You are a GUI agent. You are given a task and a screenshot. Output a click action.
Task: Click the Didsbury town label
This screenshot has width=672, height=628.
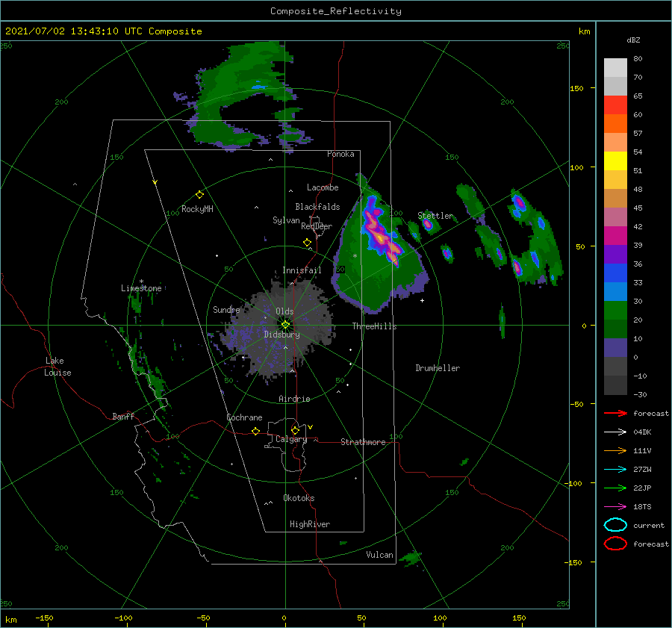(x=282, y=335)
